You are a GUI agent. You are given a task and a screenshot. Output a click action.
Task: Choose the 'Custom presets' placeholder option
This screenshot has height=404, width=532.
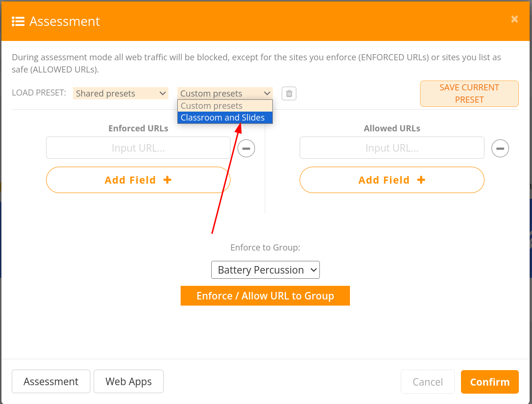[x=225, y=105]
